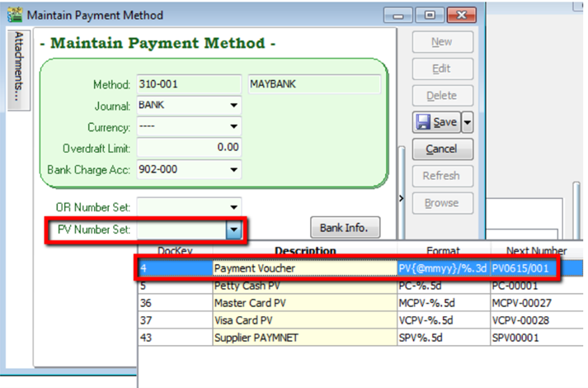Click the MAYBANK description field
Viewport: 588px width, 388px height.
(x=313, y=84)
